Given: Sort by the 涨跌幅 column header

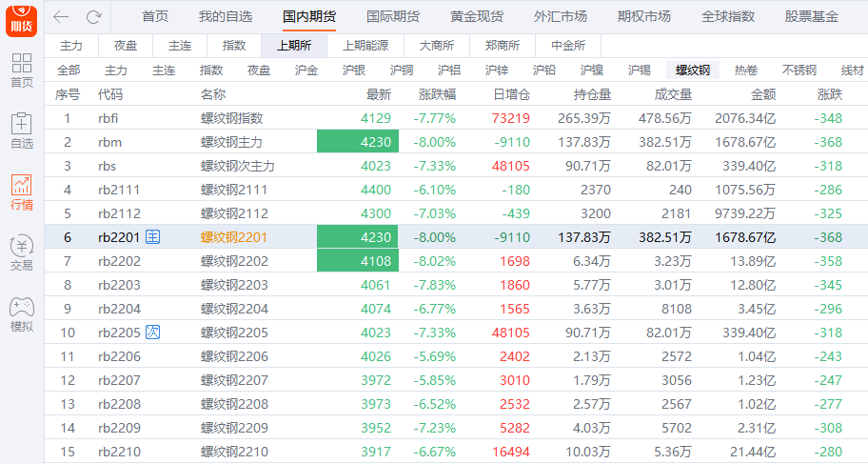Looking at the screenshot, I should (x=438, y=94).
